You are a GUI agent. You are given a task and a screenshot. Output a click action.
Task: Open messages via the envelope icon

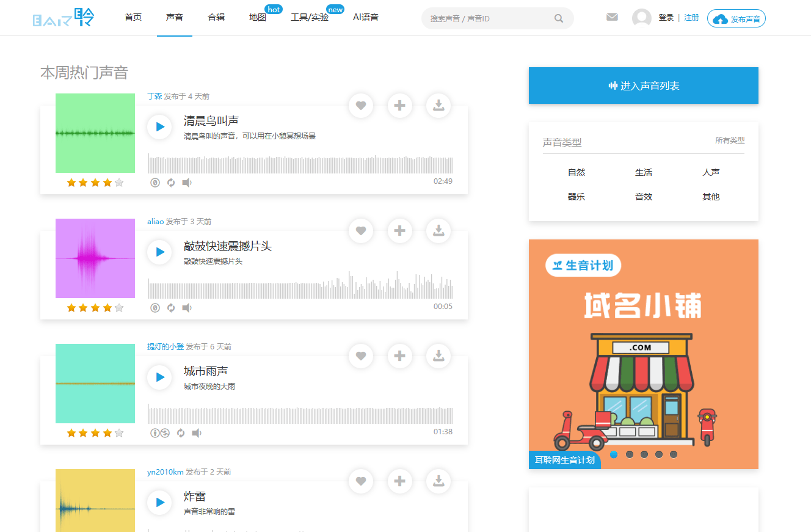click(612, 17)
